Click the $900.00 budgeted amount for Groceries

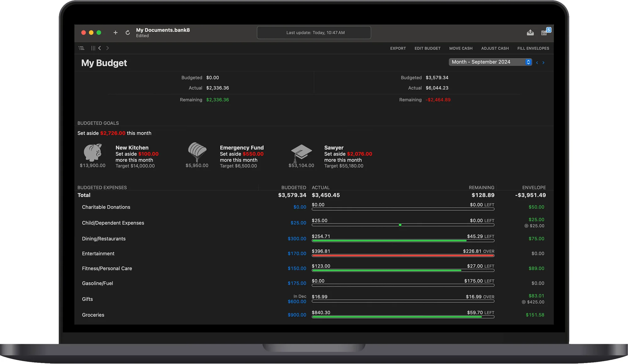tap(297, 315)
